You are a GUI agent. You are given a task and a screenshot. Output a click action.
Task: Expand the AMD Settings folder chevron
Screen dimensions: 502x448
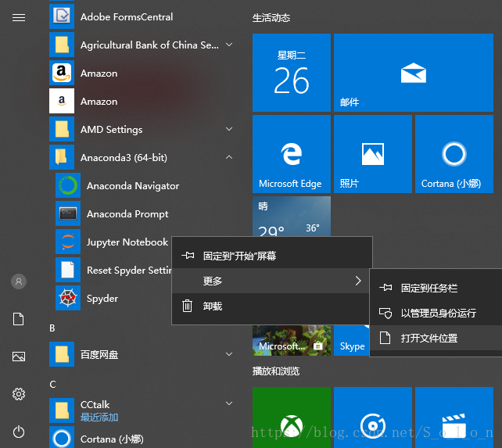[x=229, y=129]
